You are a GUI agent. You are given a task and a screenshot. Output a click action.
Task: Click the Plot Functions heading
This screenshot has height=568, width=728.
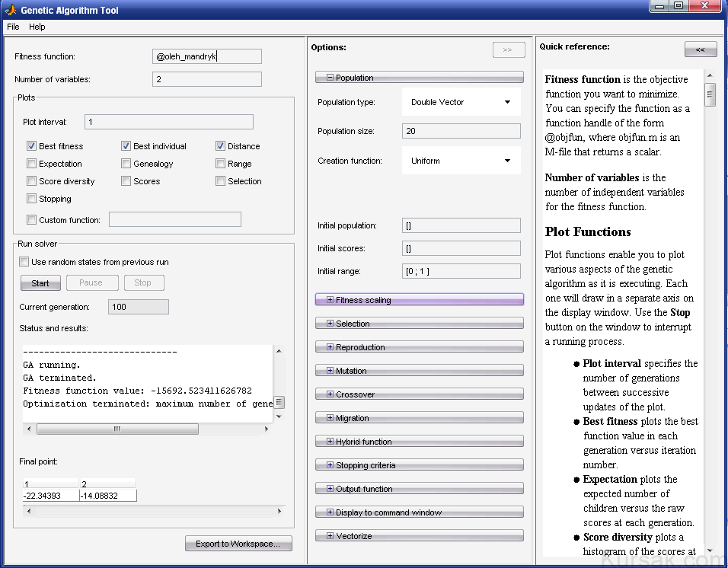coord(588,231)
